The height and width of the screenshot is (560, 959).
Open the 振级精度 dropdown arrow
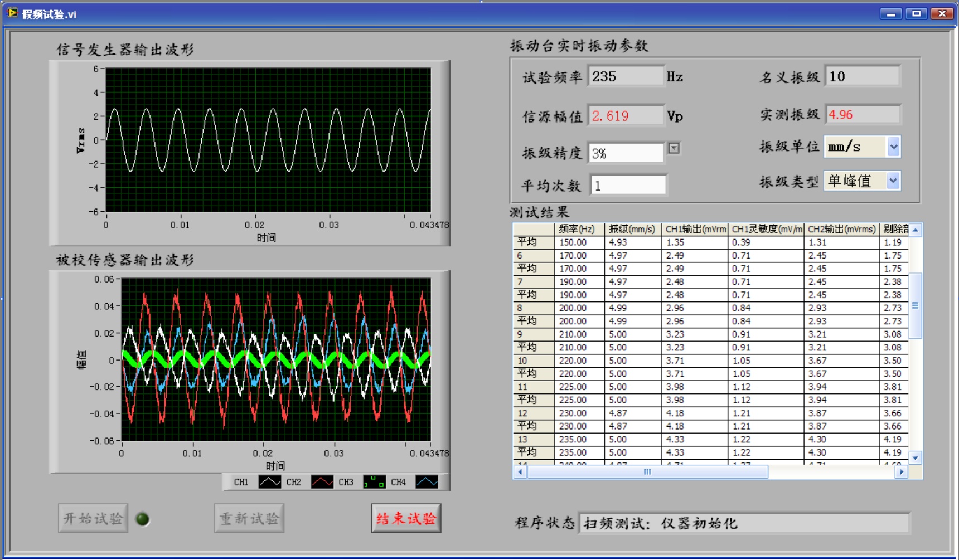[x=674, y=148]
